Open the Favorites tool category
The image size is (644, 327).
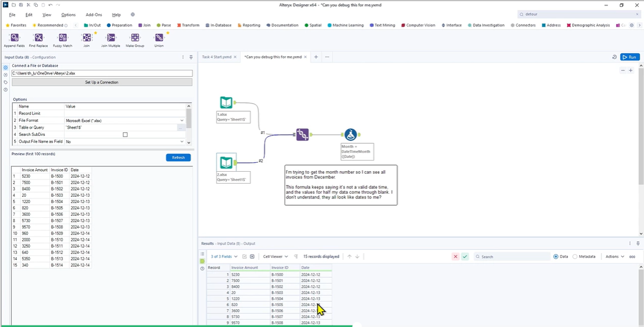[x=16, y=25]
